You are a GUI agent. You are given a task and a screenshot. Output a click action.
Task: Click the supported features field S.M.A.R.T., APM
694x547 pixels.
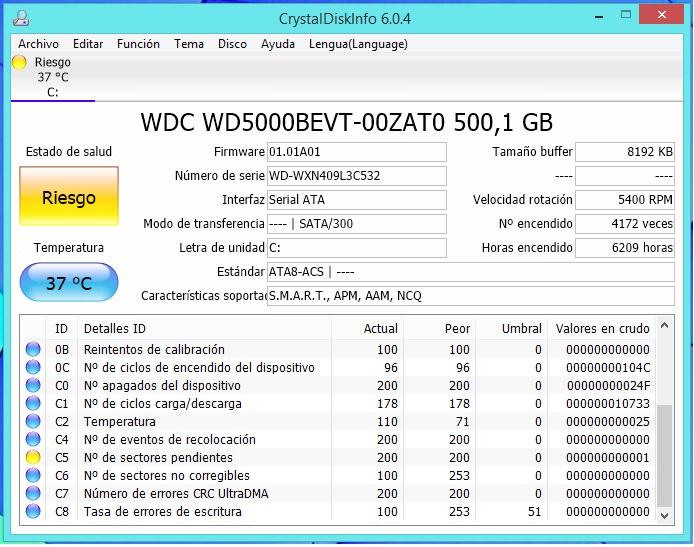click(x=470, y=295)
